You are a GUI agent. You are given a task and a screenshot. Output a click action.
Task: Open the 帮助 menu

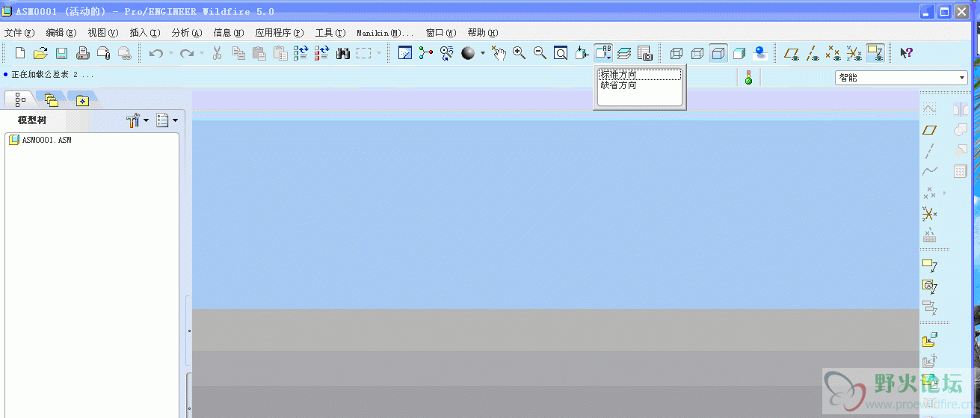483,33
